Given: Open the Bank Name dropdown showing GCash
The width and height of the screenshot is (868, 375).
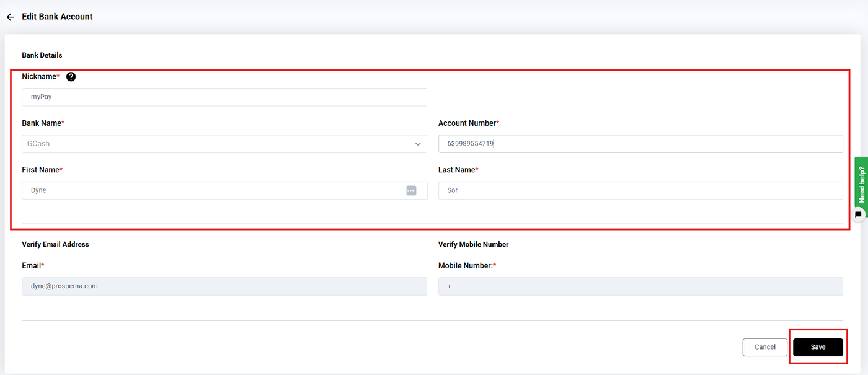Looking at the screenshot, I should click(217, 144).
